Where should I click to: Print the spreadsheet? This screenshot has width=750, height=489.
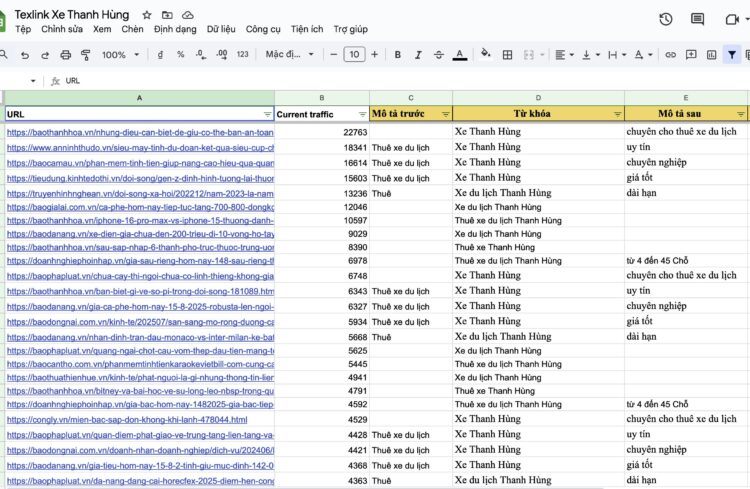[66, 55]
